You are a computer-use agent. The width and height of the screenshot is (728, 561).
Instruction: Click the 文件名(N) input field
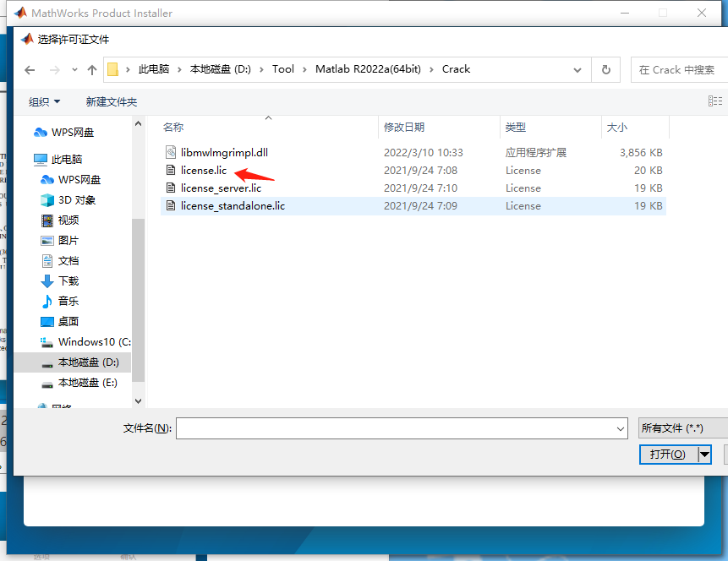pos(402,428)
